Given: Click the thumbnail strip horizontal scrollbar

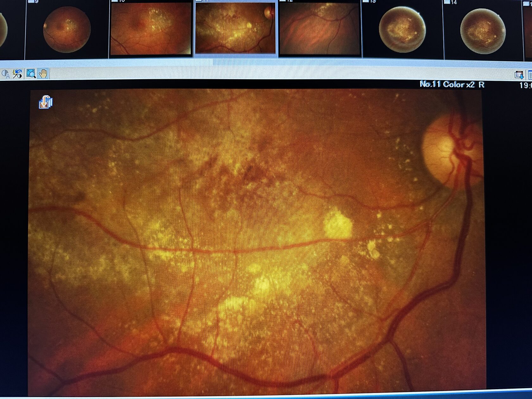Looking at the screenshot, I should 266,63.
